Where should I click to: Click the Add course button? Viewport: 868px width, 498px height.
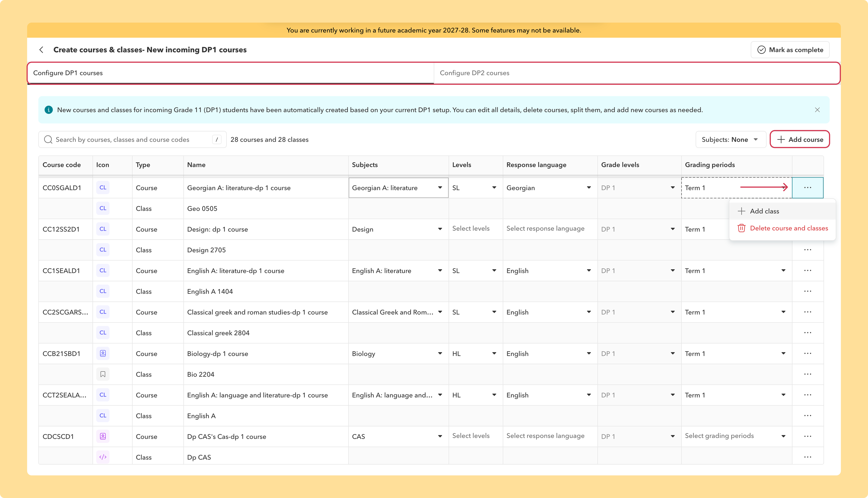click(x=800, y=139)
